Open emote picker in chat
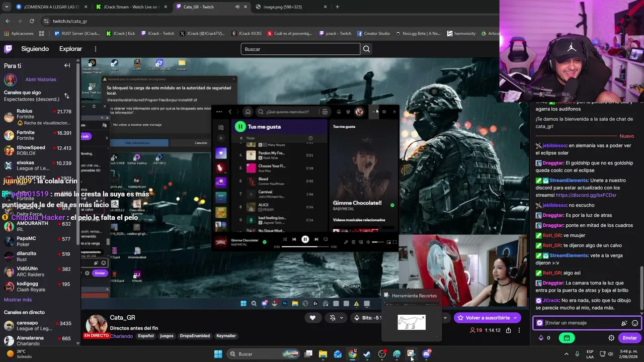The width and height of the screenshot is (644, 362). 635,323
